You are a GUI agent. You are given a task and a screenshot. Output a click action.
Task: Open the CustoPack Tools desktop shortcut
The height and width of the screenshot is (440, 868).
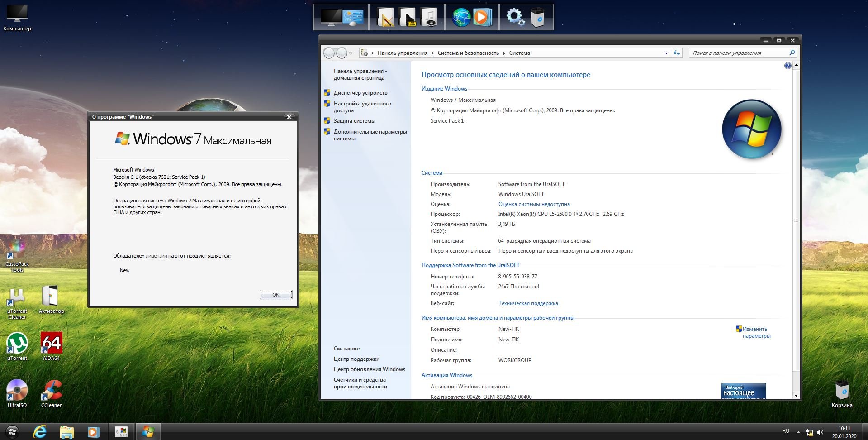(17, 256)
